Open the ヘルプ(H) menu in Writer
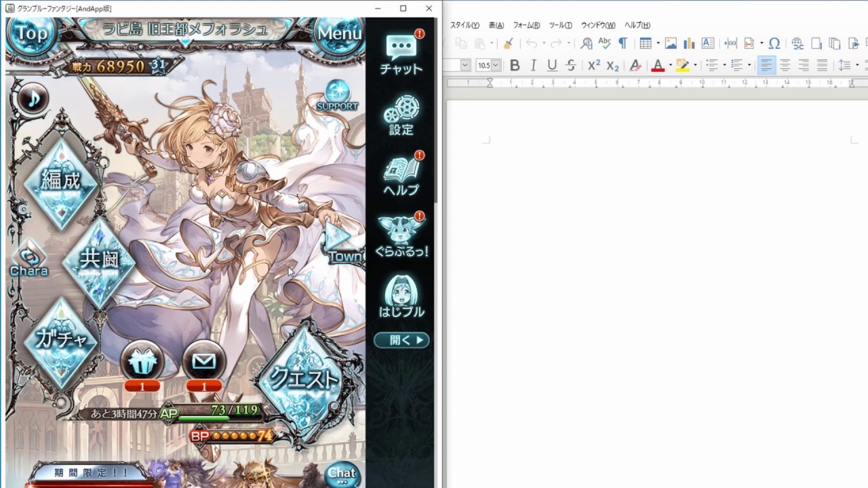This screenshot has width=868, height=488. pyautogui.click(x=637, y=25)
